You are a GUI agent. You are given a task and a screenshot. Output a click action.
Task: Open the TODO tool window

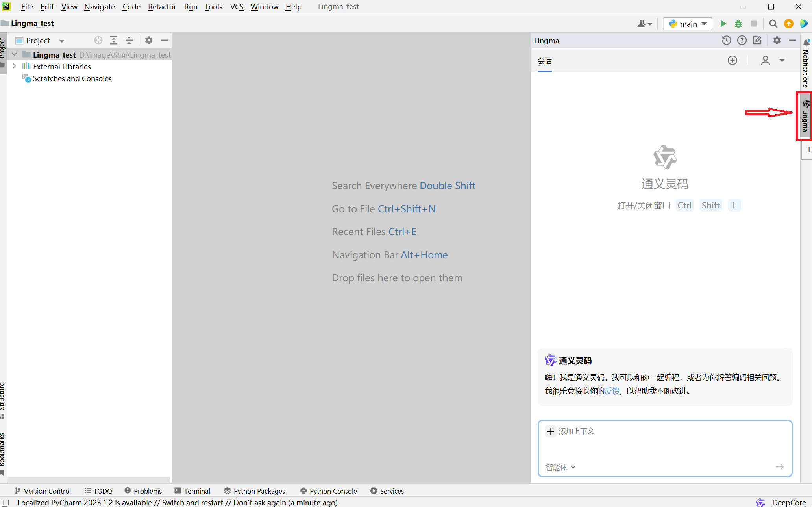pyautogui.click(x=98, y=491)
